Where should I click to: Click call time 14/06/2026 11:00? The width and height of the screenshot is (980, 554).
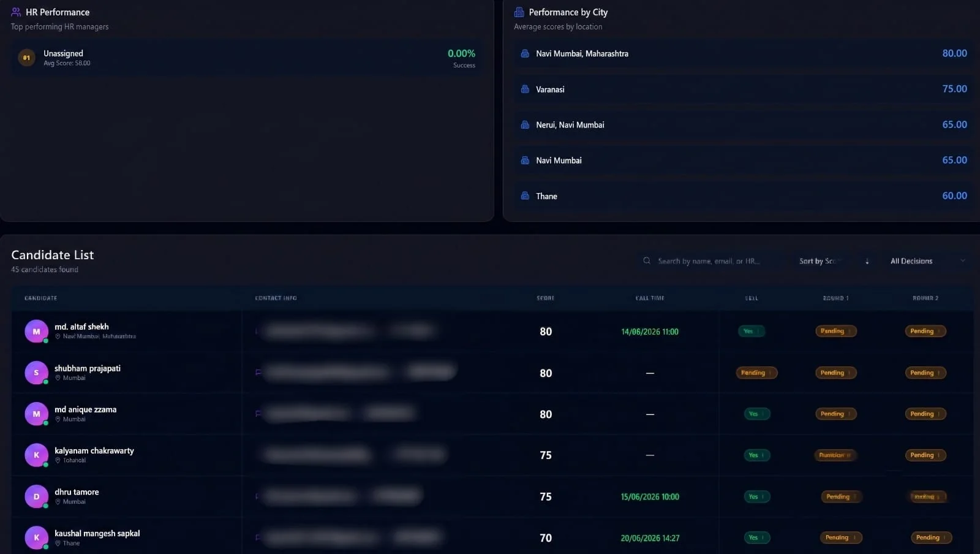(650, 332)
